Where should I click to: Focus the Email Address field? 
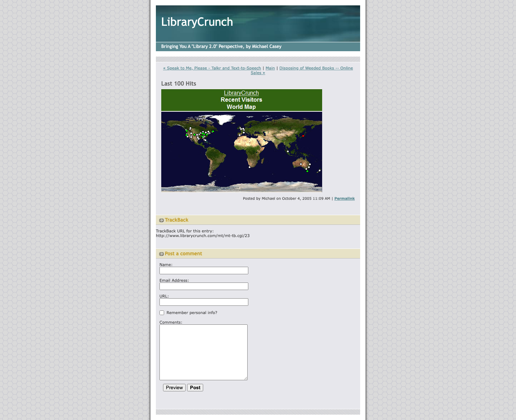click(204, 286)
